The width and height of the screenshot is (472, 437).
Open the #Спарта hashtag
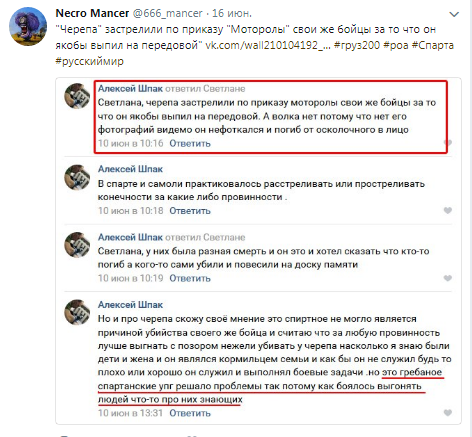click(433, 45)
